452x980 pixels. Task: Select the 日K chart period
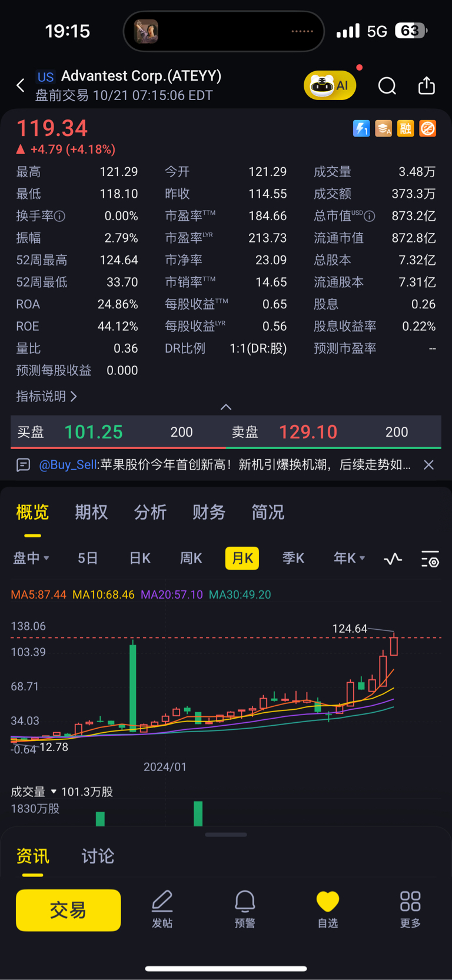coord(140,558)
